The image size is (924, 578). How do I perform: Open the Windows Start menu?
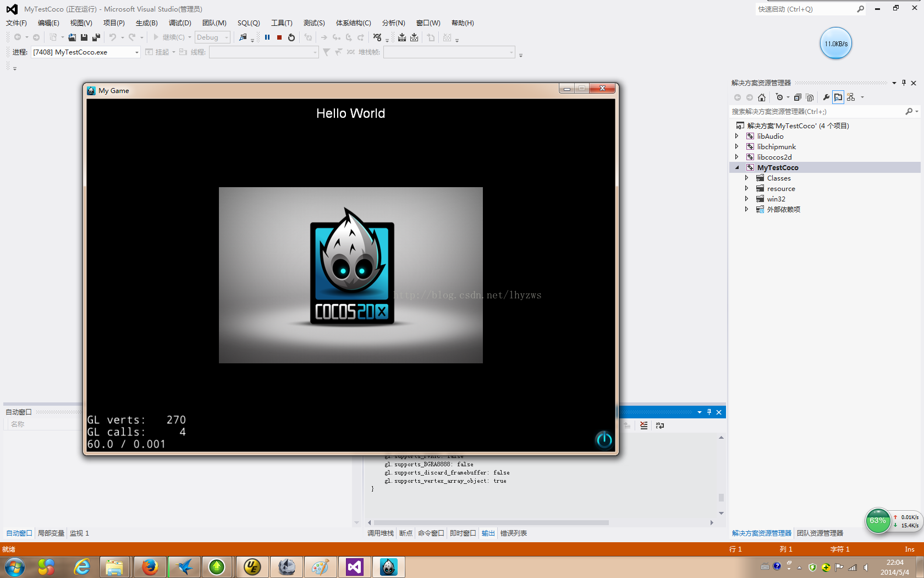coord(14,567)
